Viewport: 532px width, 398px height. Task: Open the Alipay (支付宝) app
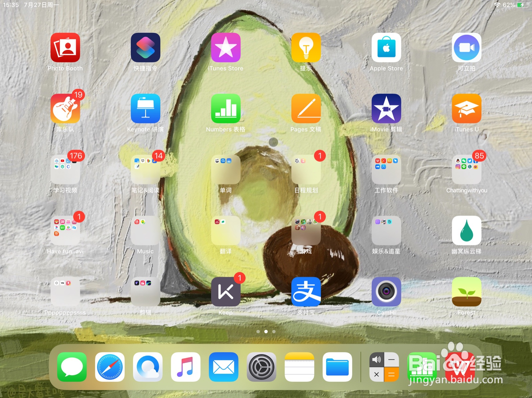306,292
